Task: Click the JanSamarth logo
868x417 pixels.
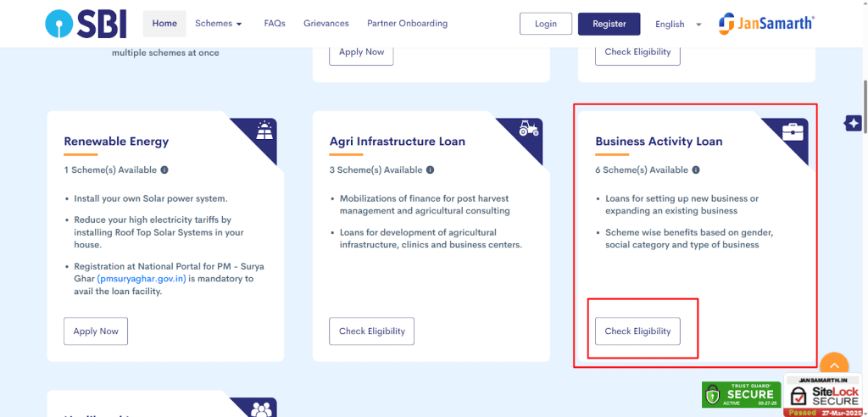Action: [766, 24]
